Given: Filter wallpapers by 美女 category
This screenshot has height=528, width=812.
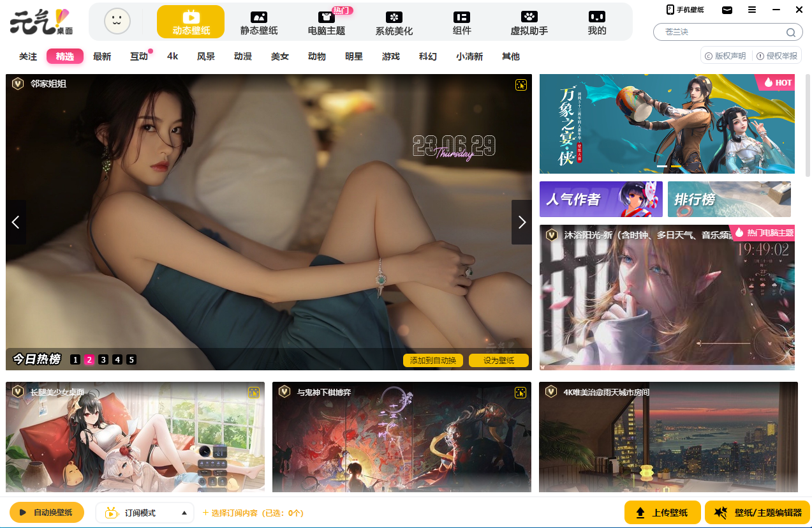Looking at the screenshot, I should pos(280,56).
